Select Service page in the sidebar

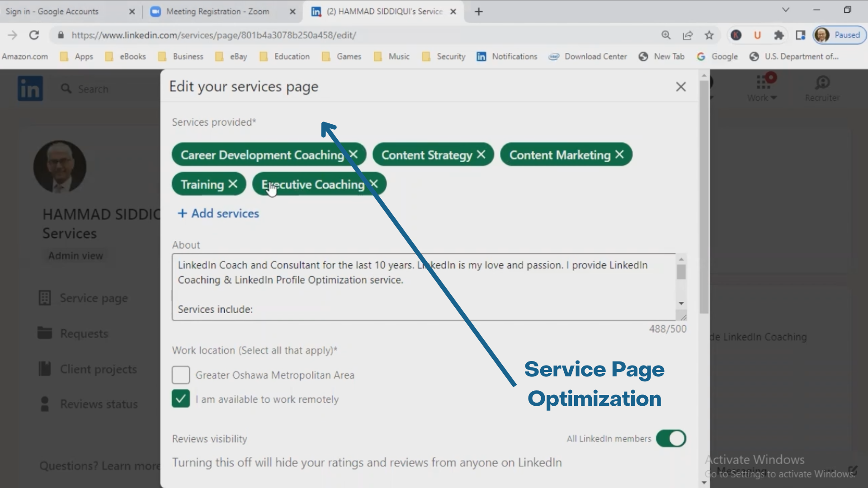(83, 298)
